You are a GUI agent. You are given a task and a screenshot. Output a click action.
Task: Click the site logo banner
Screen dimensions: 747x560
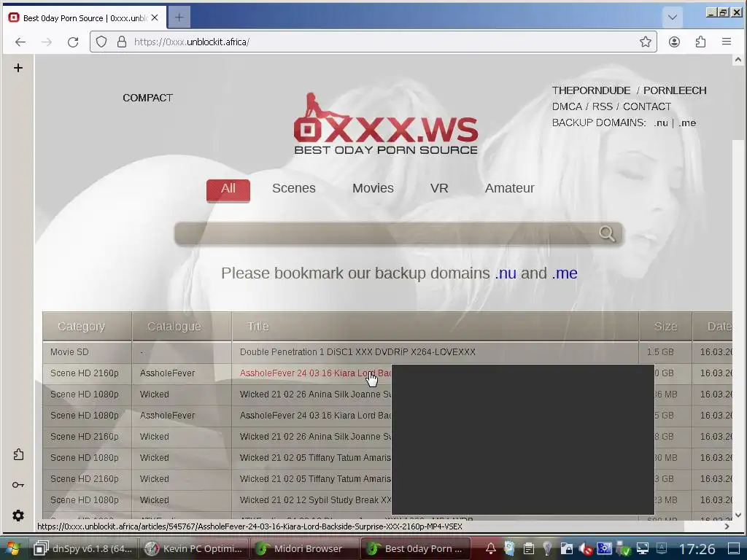(385, 124)
